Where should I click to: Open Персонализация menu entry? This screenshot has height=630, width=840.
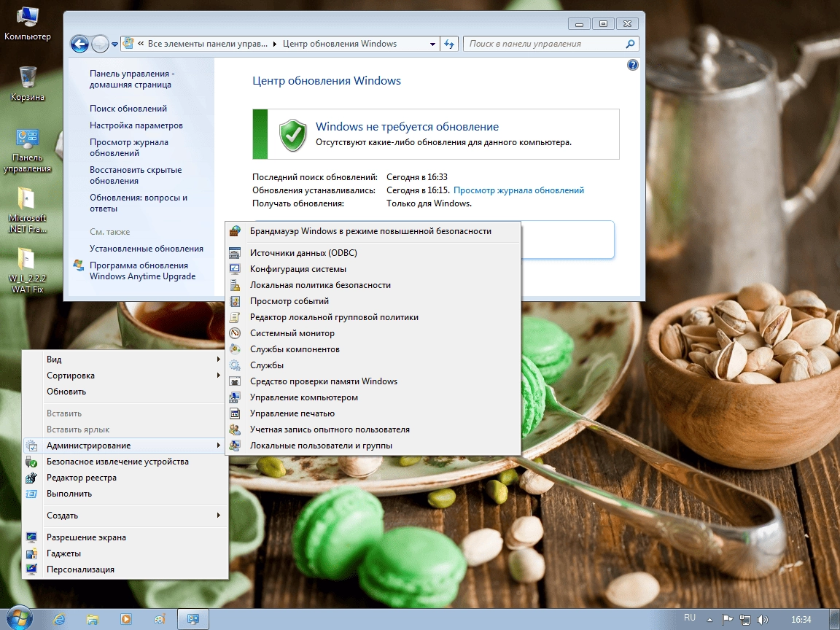click(125, 569)
